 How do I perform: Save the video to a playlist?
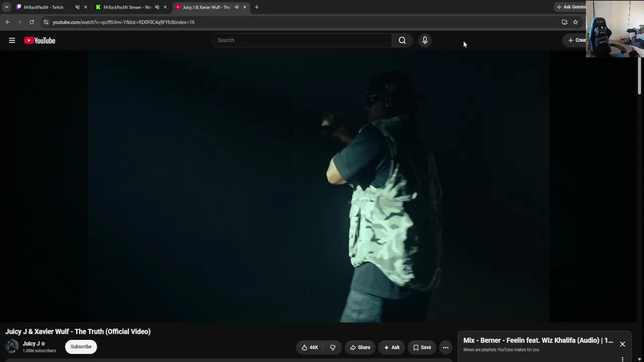pyautogui.click(x=422, y=347)
